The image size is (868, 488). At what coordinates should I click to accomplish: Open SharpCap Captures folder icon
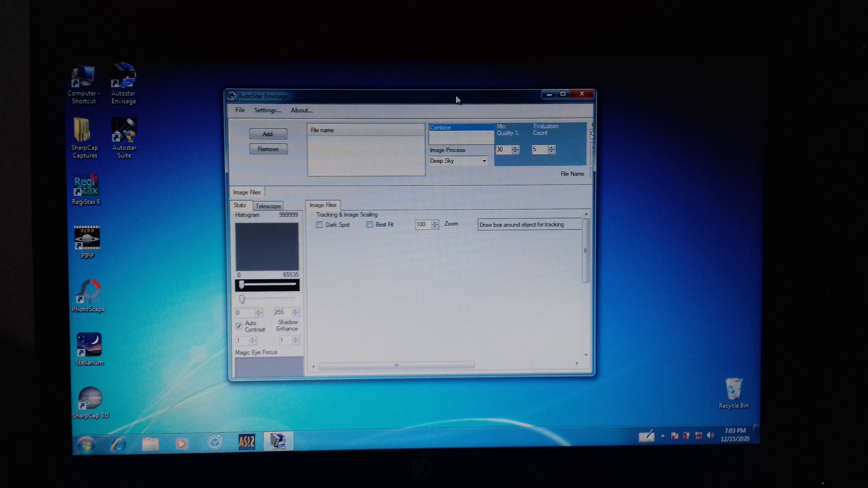[84, 138]
